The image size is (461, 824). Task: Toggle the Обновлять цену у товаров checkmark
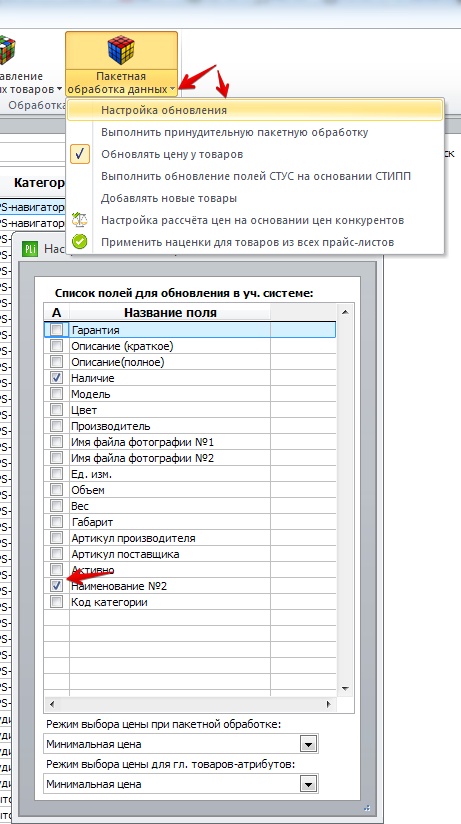80,154
